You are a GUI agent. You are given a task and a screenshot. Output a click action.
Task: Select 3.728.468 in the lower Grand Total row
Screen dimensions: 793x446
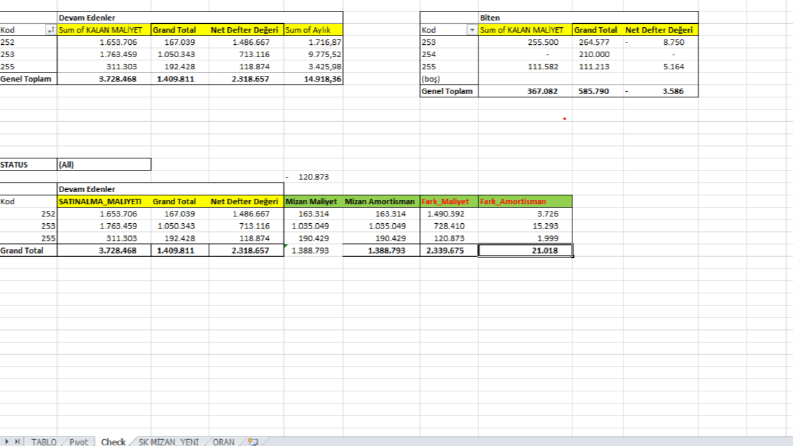pos(104,250)
